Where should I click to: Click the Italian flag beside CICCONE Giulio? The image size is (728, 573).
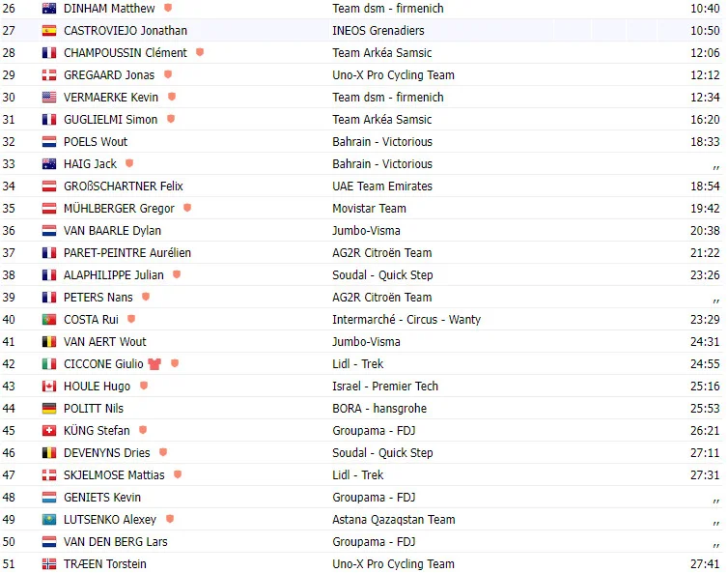click(x=48, y=364)
